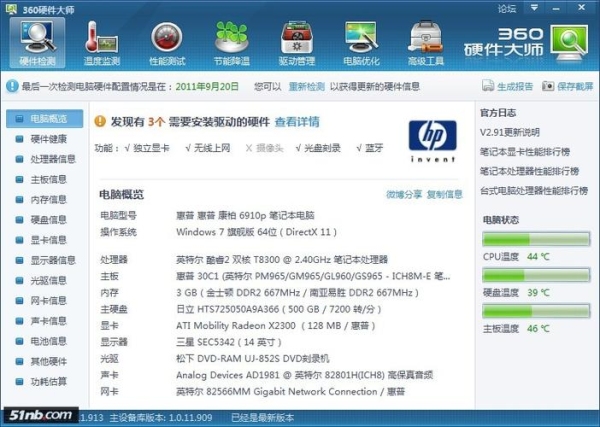
Task: Click the 独立显卡 feature label
Action: (151, 148)
